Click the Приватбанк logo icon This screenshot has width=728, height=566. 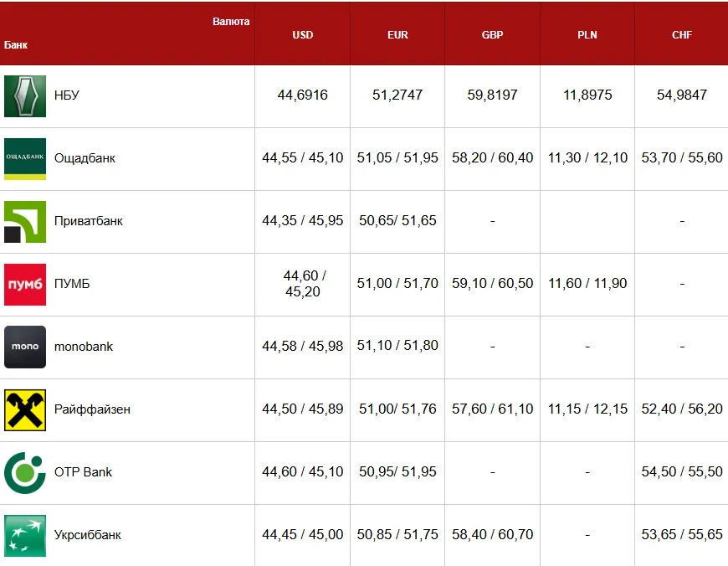pyautogui.click(x=25, y=222)
